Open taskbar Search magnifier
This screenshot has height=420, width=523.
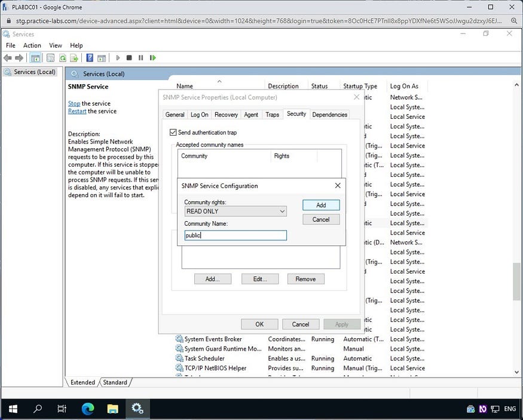click(38, 408)
